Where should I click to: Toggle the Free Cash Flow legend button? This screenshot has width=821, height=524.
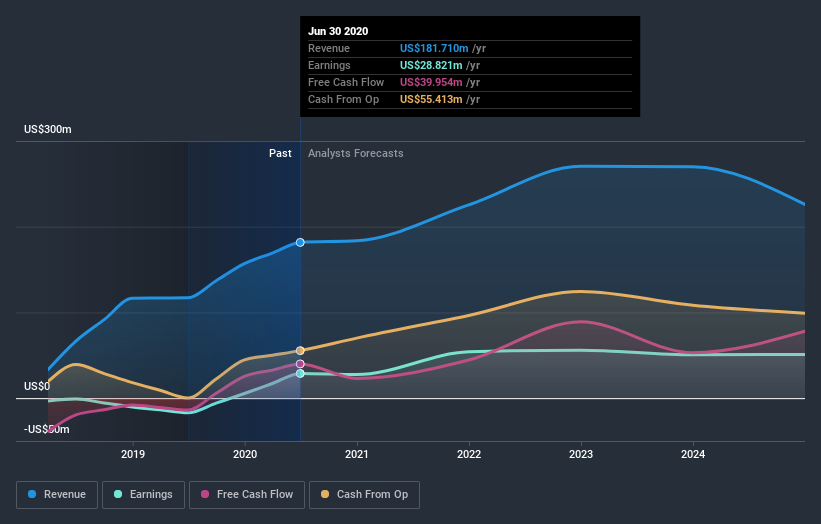click(247, 495)
